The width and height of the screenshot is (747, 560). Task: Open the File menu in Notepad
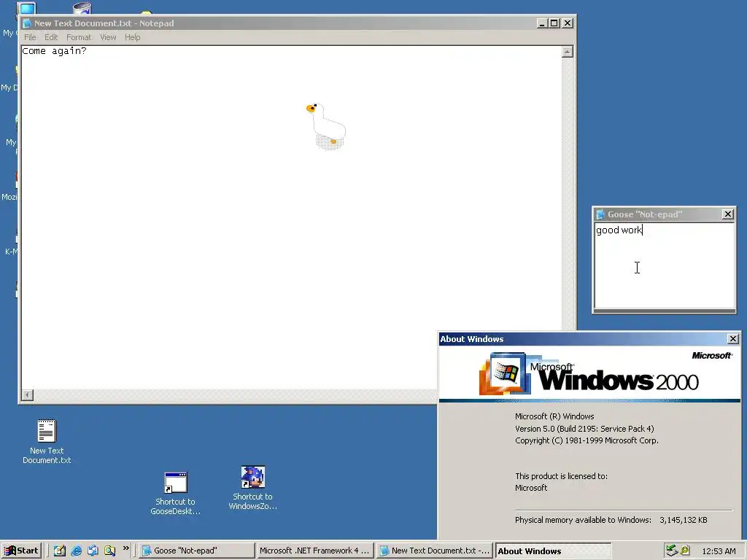tap(30, 37)
